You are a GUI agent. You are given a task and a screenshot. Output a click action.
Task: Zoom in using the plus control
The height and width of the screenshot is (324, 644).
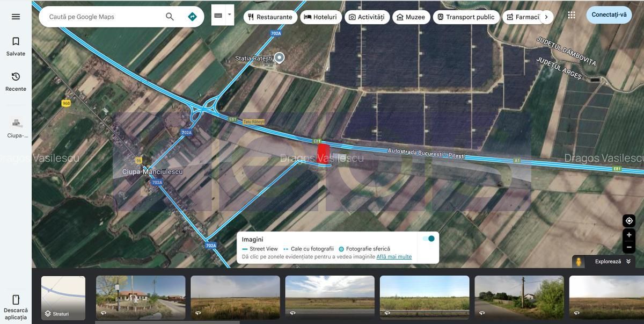click(x=628, y=234)
